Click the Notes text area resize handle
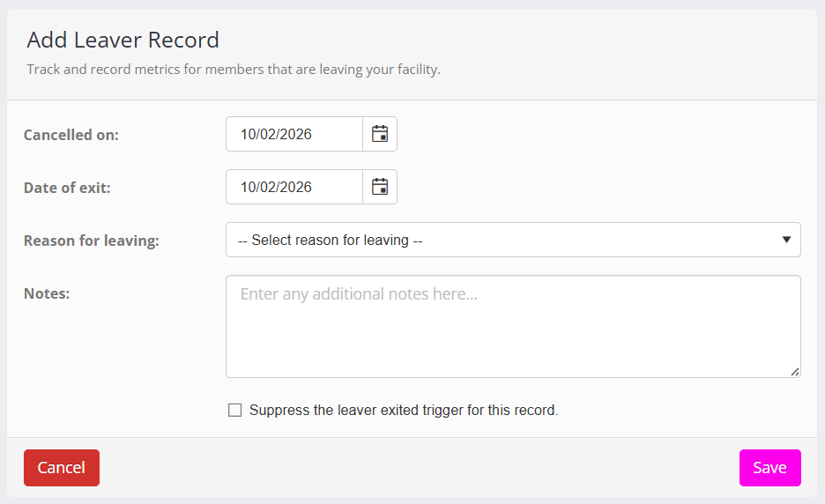Image resolution: width=825 pixels, height=504 pixels. [795, 372]
